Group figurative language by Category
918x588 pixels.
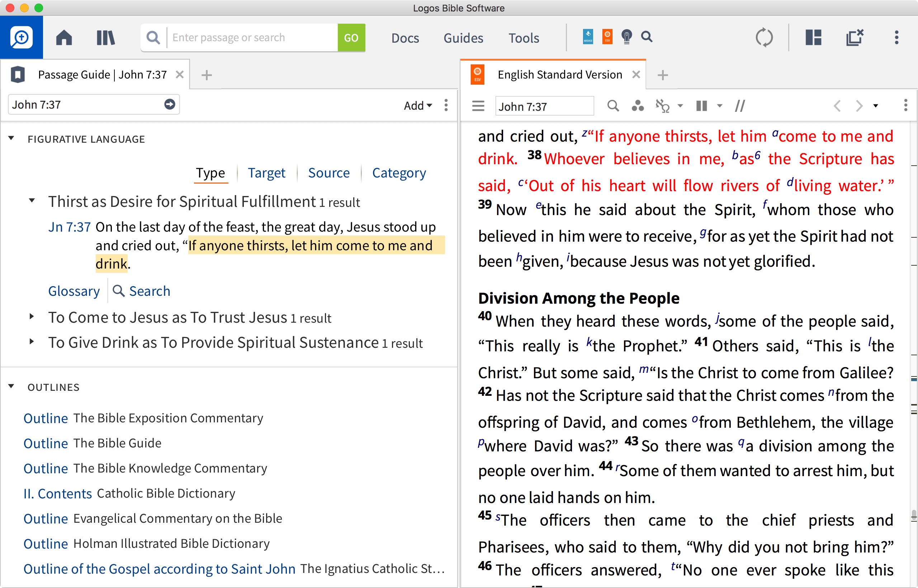click(x=399, y=173)
